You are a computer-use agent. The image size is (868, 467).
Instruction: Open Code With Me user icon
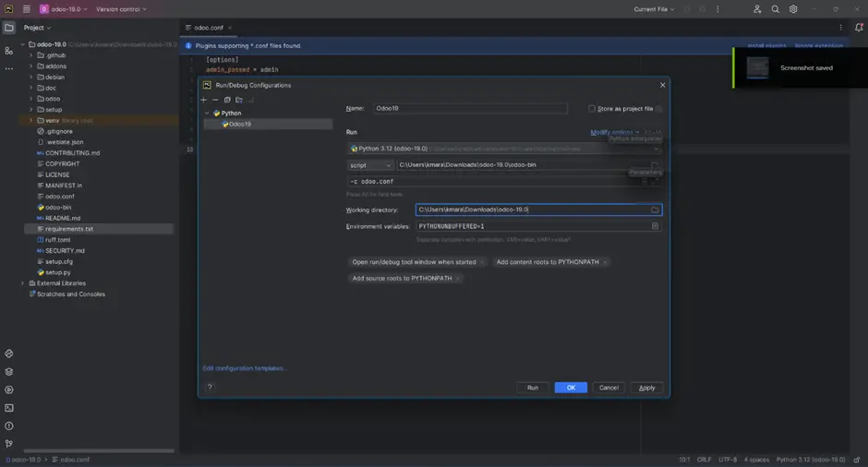point(757,9)
